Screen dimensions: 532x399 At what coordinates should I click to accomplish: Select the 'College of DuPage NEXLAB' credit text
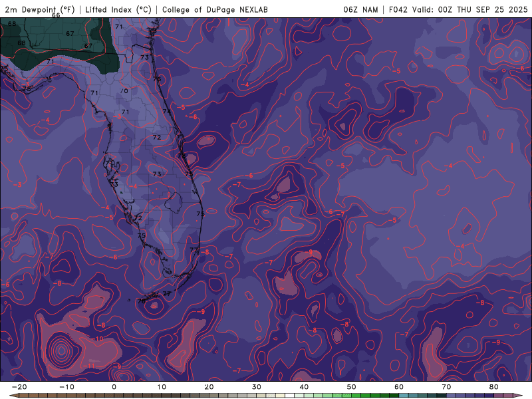coord(215,9)
